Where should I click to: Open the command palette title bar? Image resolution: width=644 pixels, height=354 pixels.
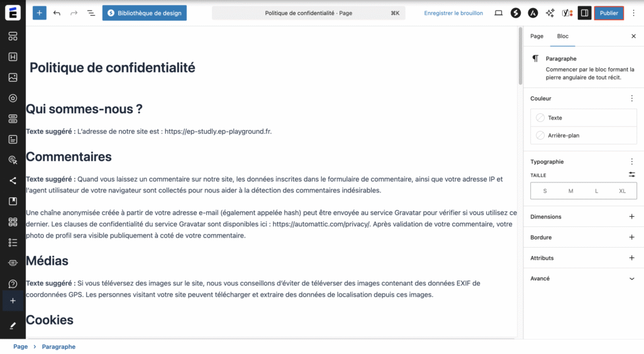click(x=308, y=13)
